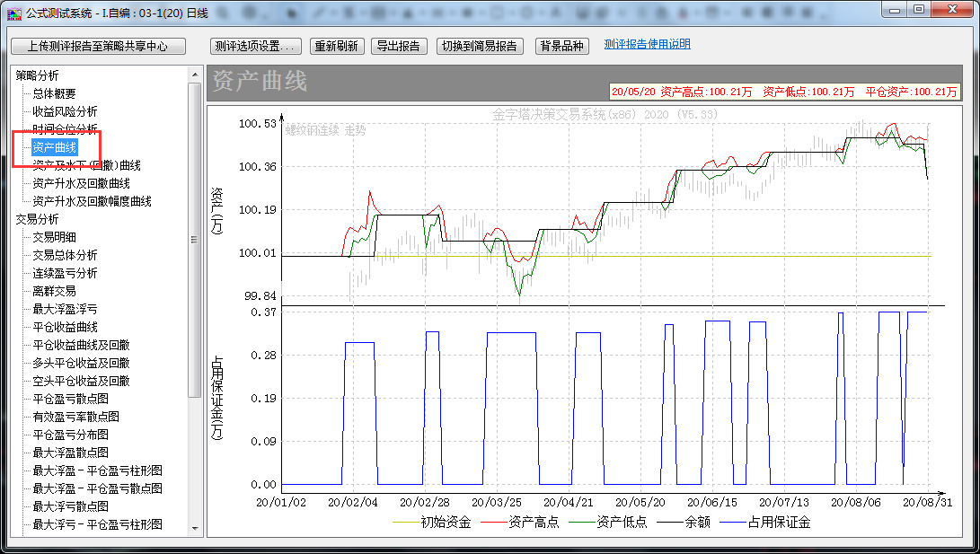The height and width of the screenshot is (554, 980).
Task: Minimize the test system window
Action: point(893,9)
